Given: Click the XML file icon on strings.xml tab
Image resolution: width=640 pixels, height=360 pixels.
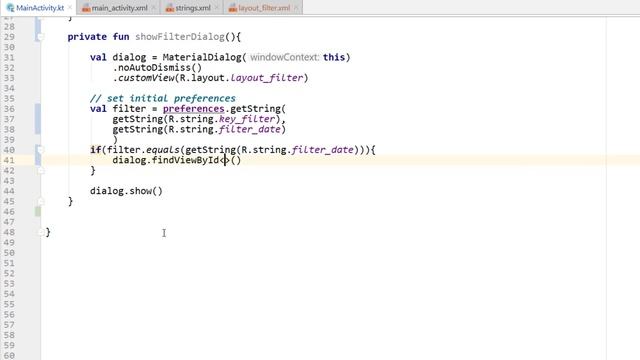Looking at the screenshot, I should pos(170,8).
